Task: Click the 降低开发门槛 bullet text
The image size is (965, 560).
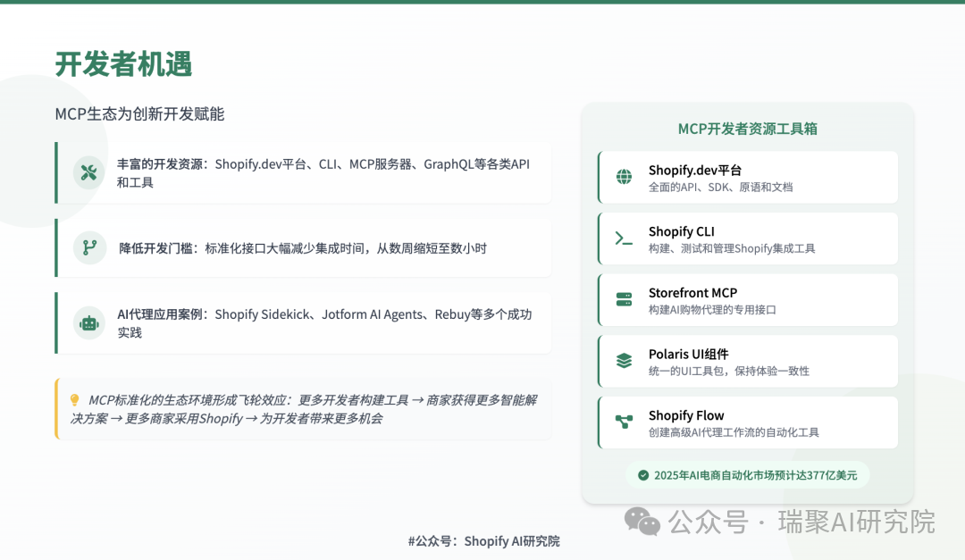Action: (x=303, y=248)
